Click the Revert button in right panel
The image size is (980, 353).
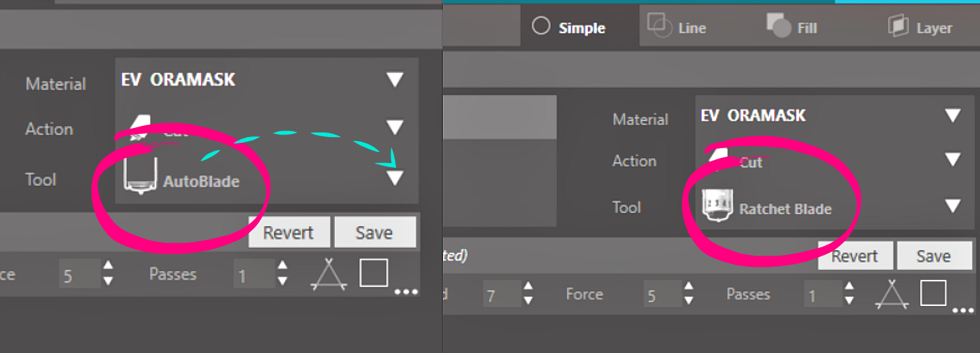click(x=855, y=256)
